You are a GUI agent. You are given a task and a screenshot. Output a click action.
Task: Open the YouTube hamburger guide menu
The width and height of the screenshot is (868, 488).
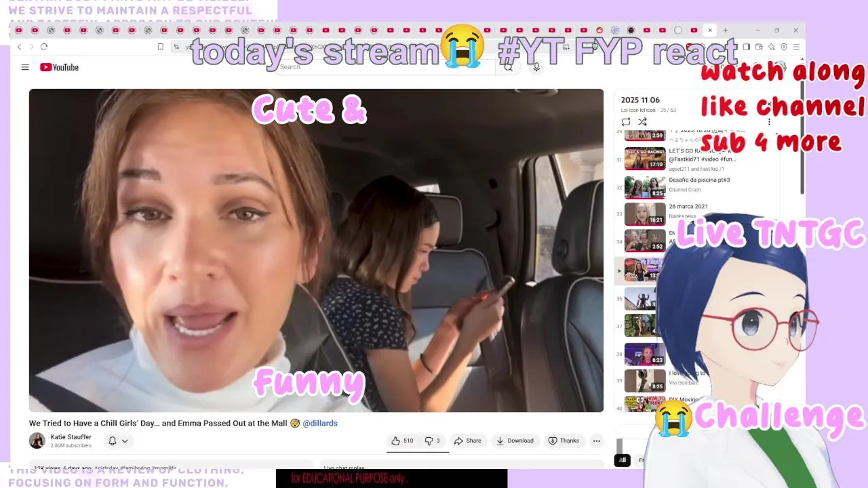(x=25, y=67)
